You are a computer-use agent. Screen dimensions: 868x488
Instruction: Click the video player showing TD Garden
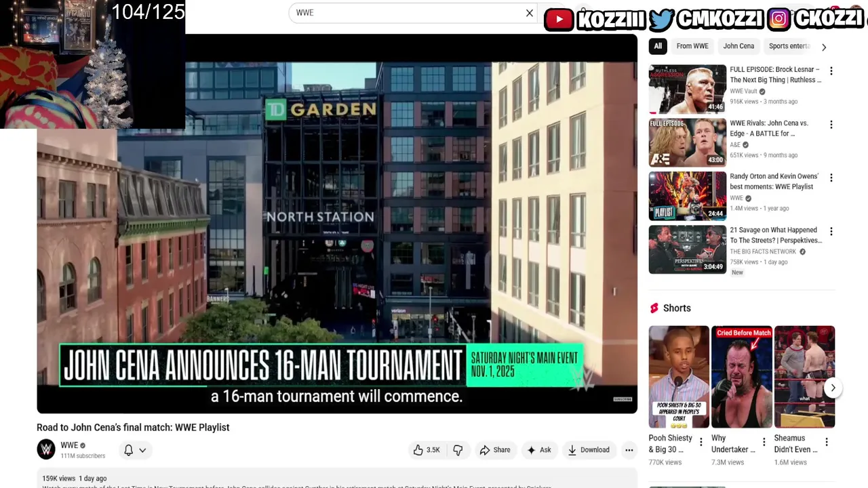point(337,224)
